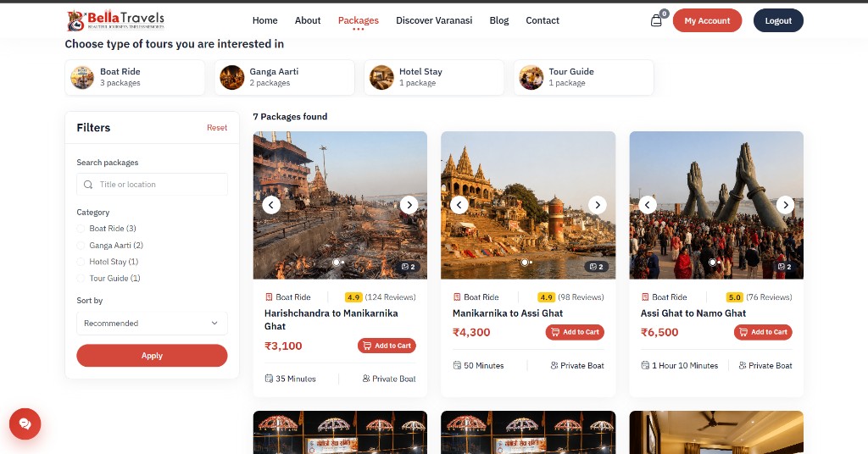Select Hotel Stay (1) category filter
Screen dimensions: 868x454
81,262
